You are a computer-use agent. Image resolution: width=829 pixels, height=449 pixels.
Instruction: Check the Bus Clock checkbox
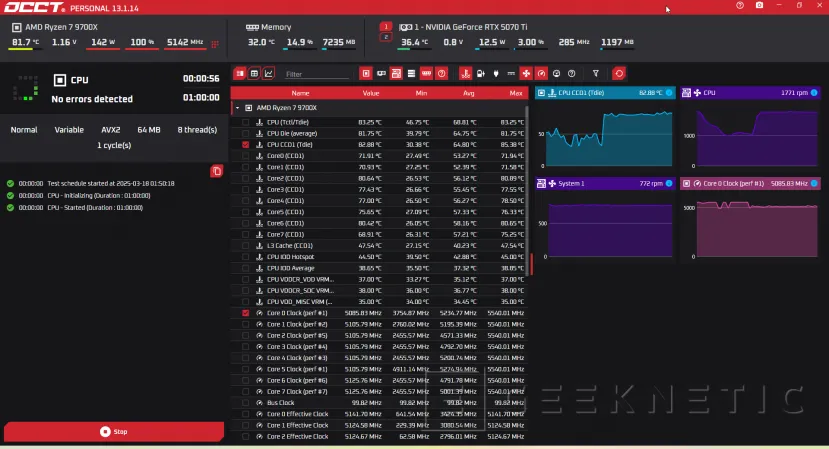click(245, 403)
